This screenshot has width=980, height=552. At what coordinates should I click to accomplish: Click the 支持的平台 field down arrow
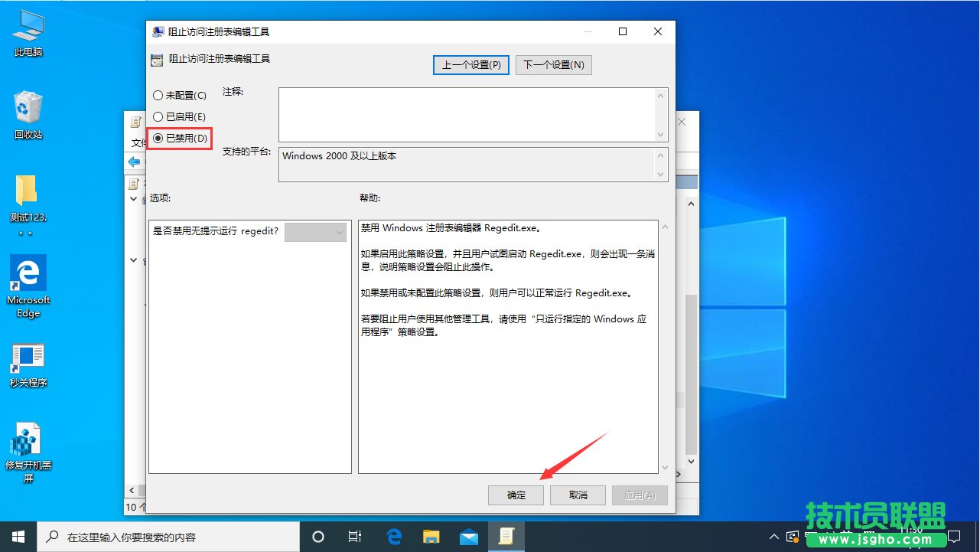[x=663, y=175]
